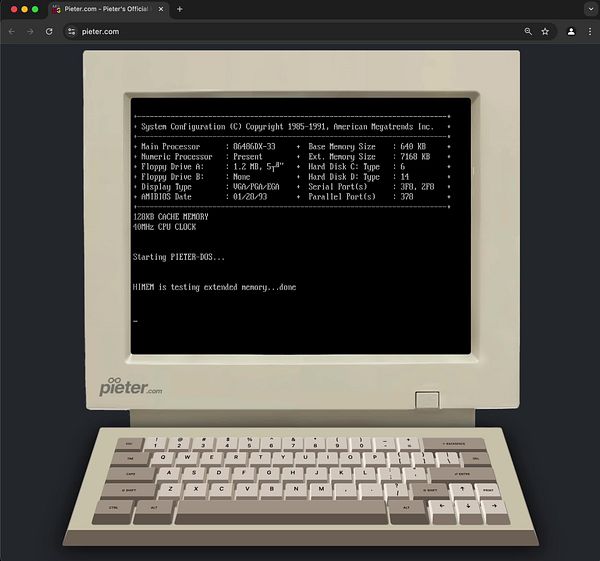Click the ENTER key
This screenshot has height=561, width=600.
(x=462, y=475)
